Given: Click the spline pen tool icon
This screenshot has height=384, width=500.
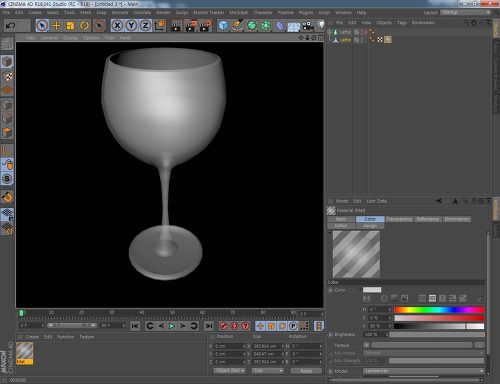Looking at the screenshot, I should [x=237, y=26].
